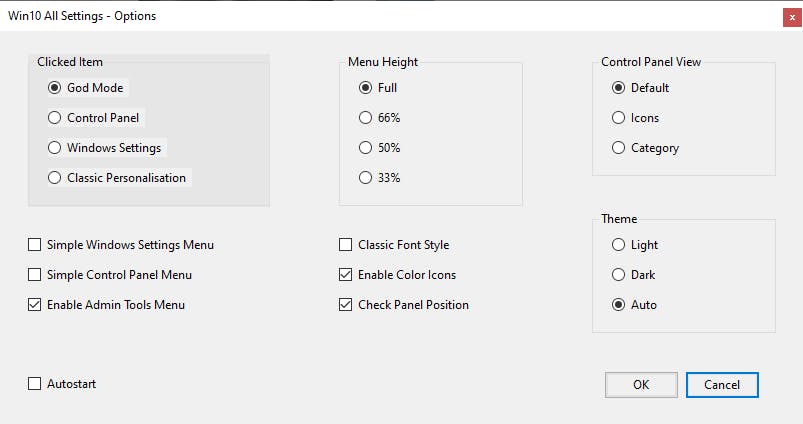The height and width of the screenshot is (424, 803).
Task: Set menu height to 66%
Action: tap(366, 118)
